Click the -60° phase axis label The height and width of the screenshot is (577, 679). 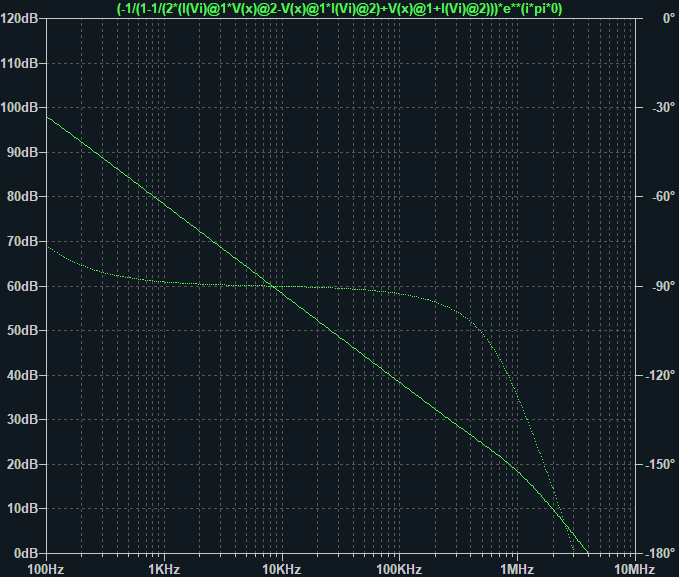click(663, 197)
